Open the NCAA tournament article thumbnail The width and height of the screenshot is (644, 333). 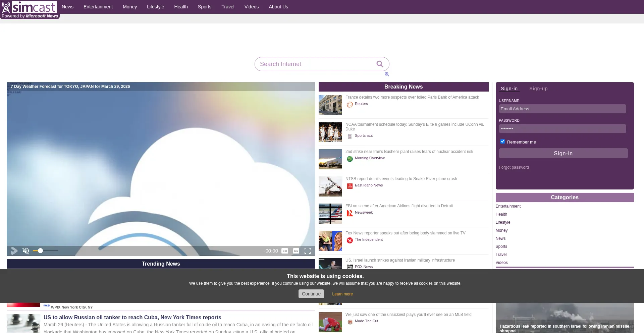tap(330, 132)
